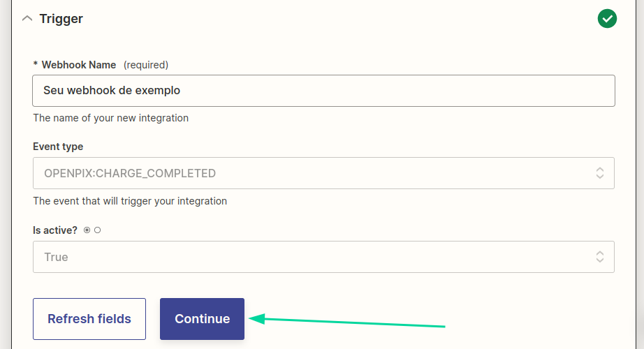Click the 'event that will trigger' helper text

(130, 201)
